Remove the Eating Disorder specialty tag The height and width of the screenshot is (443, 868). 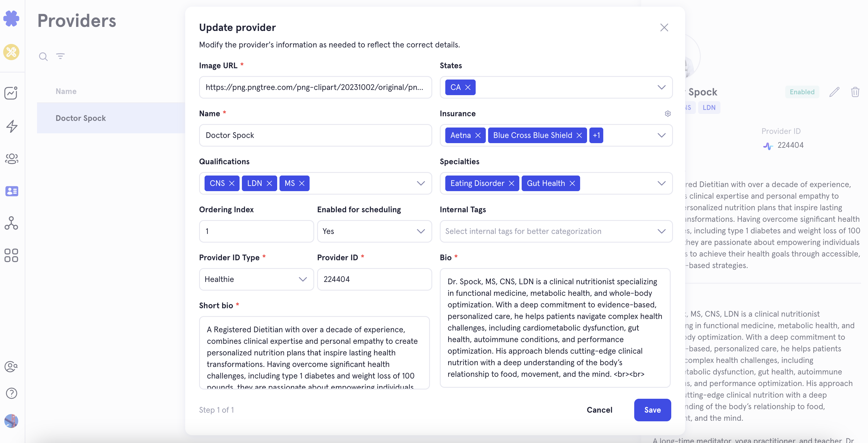click(x=512, y=184)
